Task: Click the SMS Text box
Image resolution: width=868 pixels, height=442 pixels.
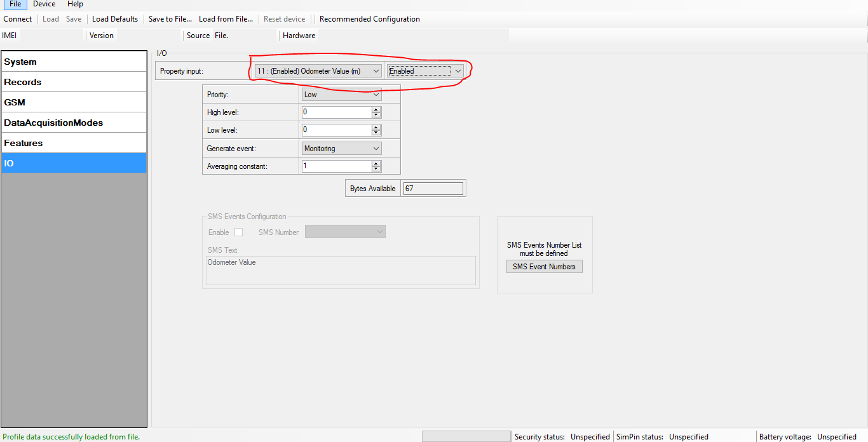Action: click(x=341, y=271)
